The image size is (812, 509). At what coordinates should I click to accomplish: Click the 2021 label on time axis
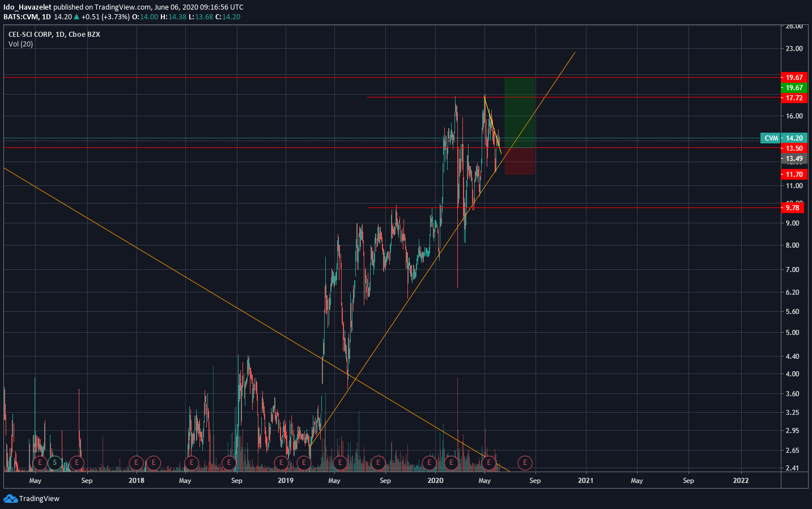tap(585, 481)
